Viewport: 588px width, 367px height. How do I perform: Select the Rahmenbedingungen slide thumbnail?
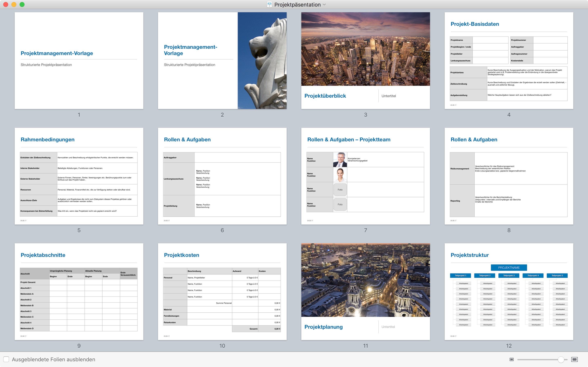coord(79,176)
